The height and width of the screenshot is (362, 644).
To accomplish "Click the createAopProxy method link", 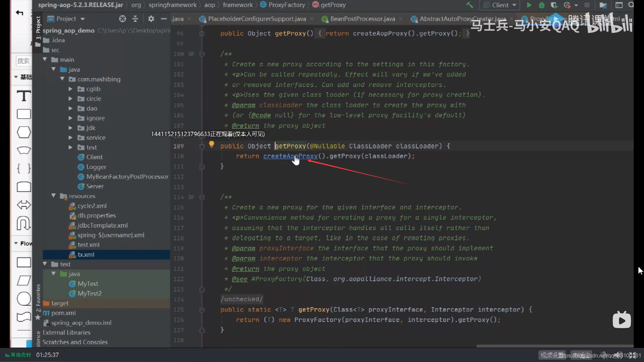I will [x=290, y=156].
